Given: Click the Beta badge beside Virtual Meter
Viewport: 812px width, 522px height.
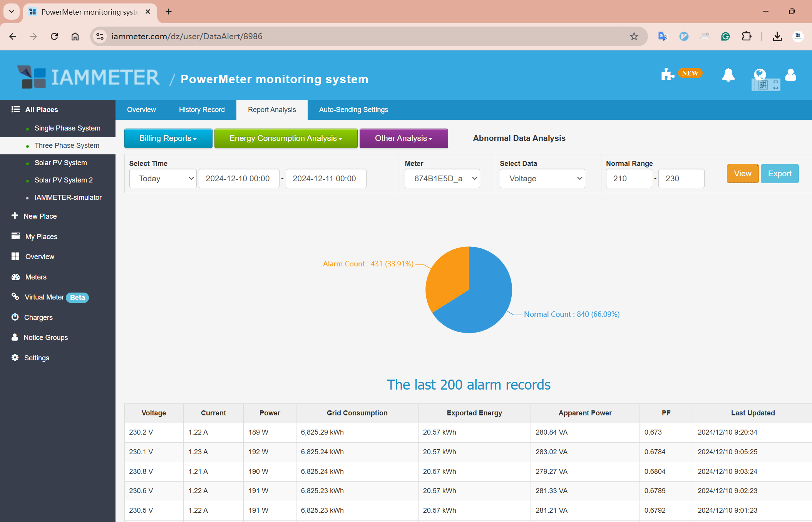Looking at the screenshot, I should [77, 297].
